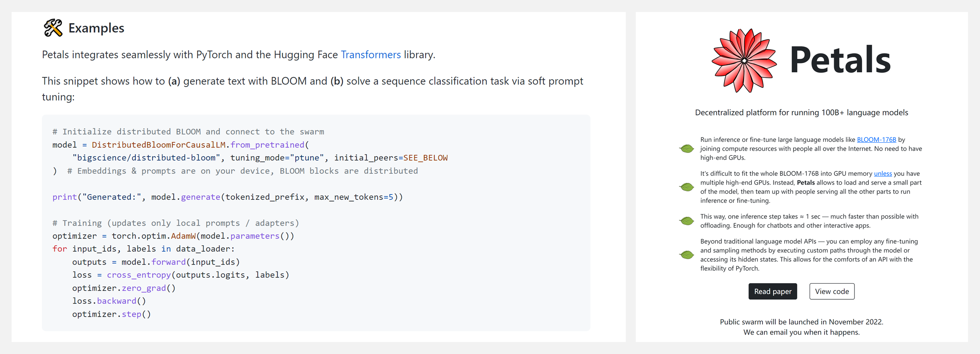This screenshot has width=980, height=354.
Task: Open the Transformers library link
Action: [371, 54]
